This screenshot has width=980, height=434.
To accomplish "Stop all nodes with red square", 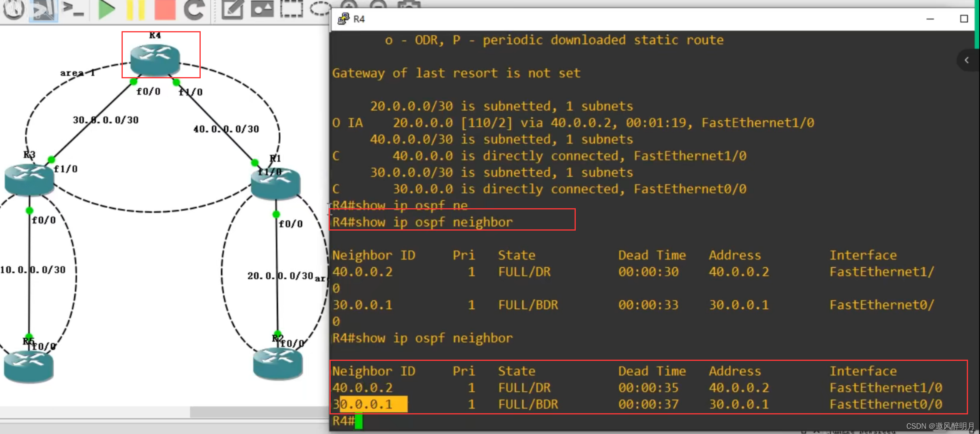I will tap(165, 10).
